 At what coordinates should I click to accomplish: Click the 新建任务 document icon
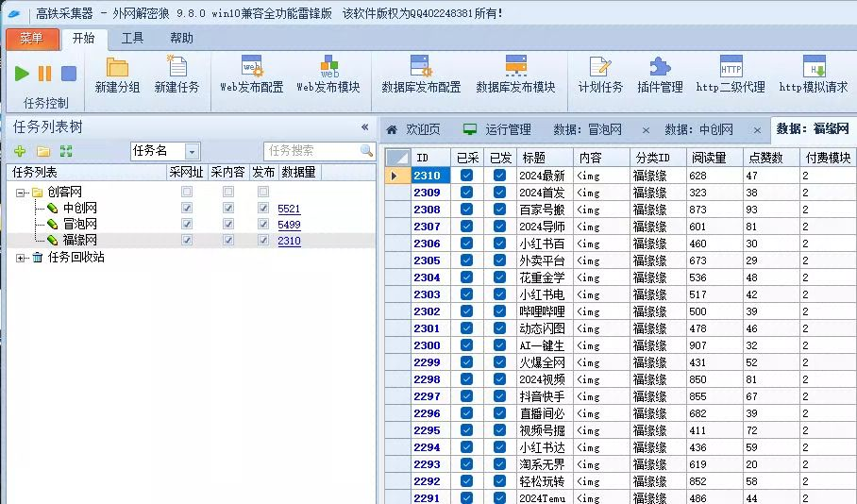tap(176, 66)
